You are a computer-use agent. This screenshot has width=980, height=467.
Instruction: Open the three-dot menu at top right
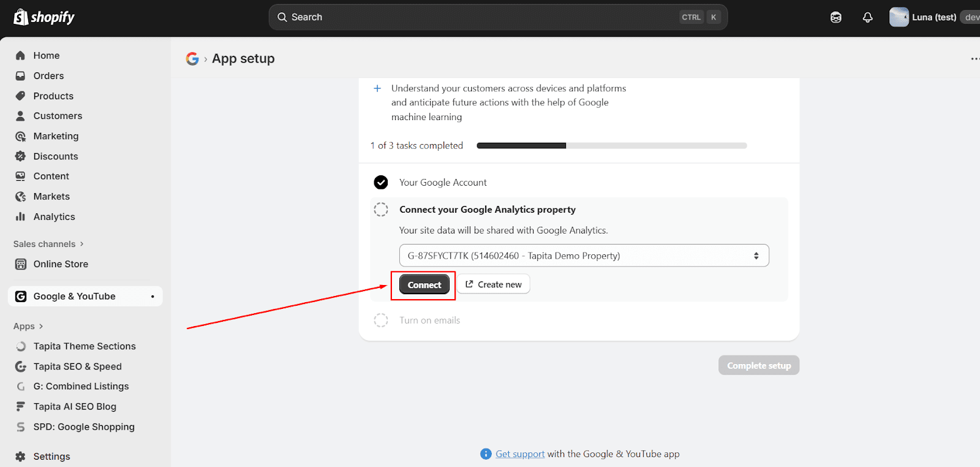click(x=975, y=59)
